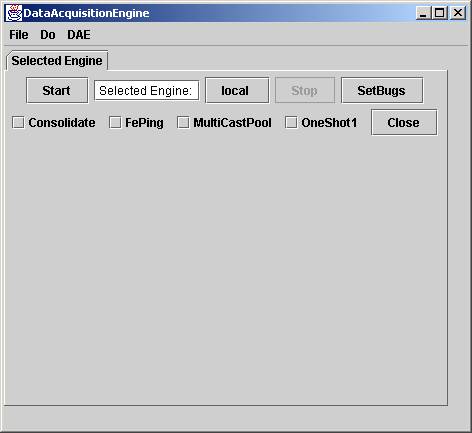Open SetBugs

[x=382, y=90]
